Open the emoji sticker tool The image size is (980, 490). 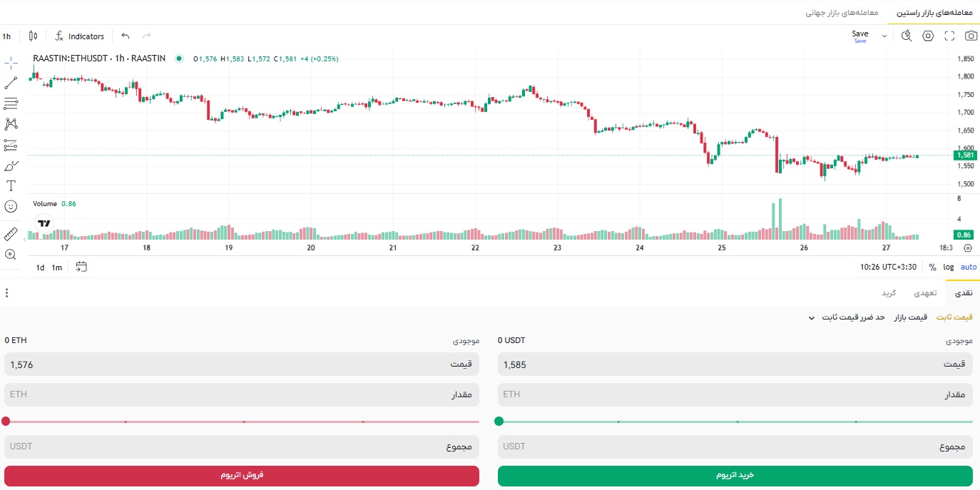pyautogui.click(x=11, y=207)
